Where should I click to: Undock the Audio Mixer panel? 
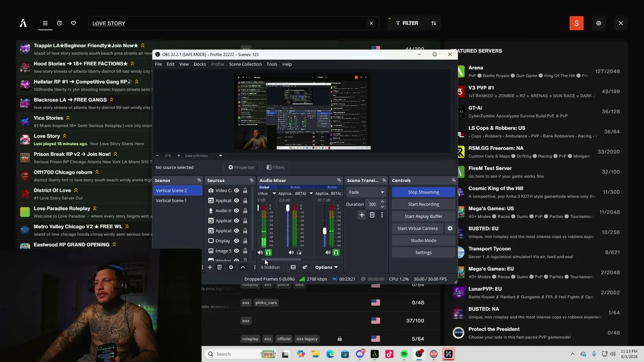coord(339,180)
